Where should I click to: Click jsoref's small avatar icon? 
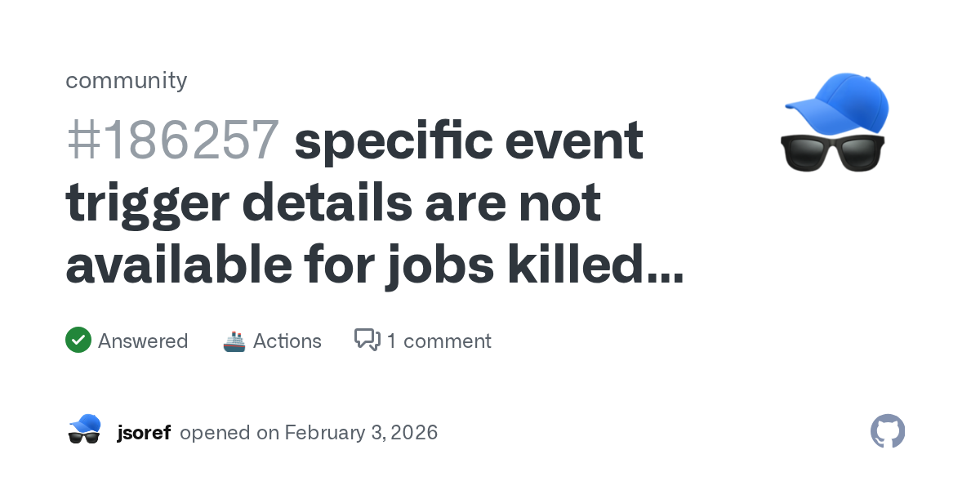pos(84,430)
